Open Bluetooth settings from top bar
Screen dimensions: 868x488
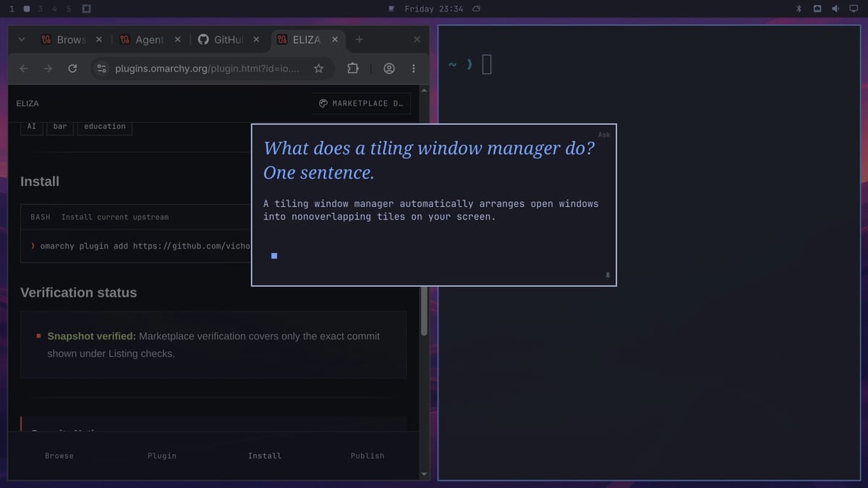click(799, 9)
